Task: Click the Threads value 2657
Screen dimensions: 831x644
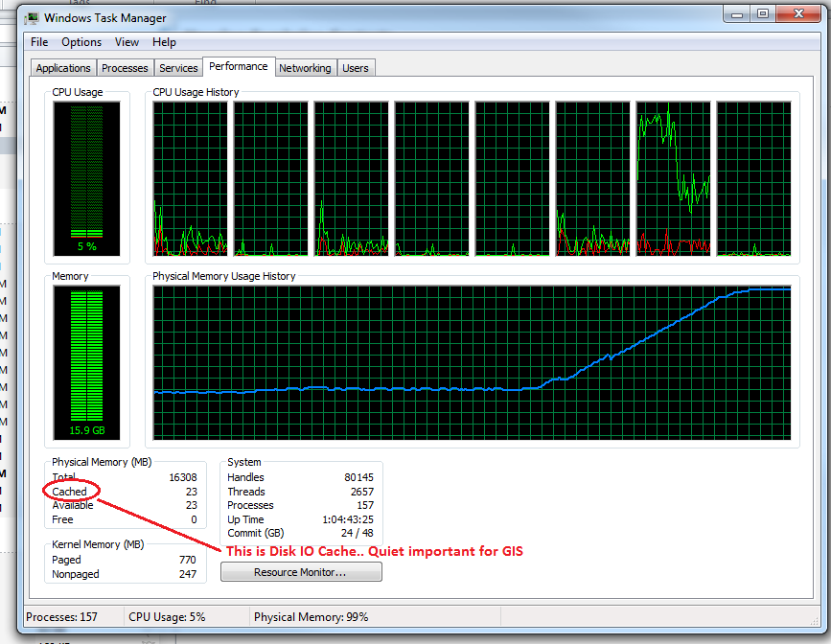Action: click(362, 492)
